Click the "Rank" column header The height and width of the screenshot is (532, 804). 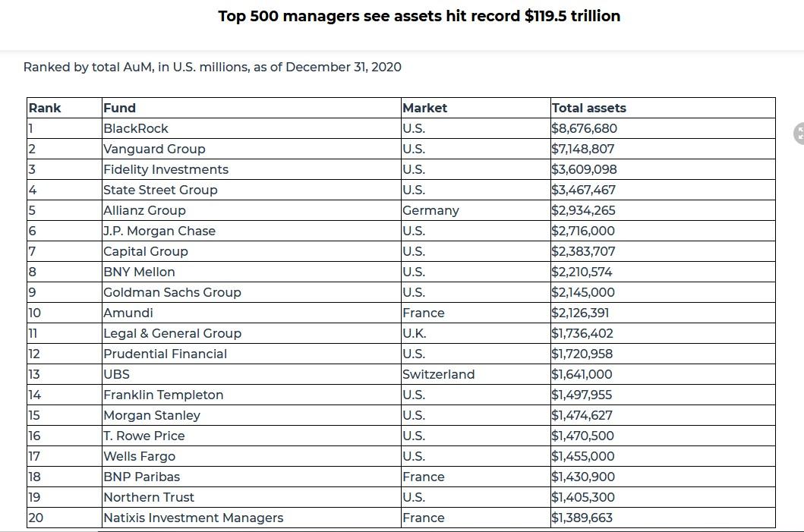click(45, 108)
